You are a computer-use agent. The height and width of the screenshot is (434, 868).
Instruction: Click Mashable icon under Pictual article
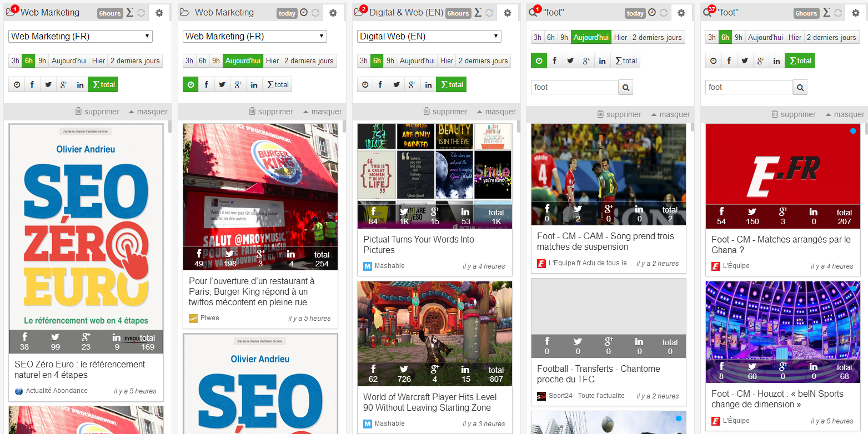click(x=368, y=266)
